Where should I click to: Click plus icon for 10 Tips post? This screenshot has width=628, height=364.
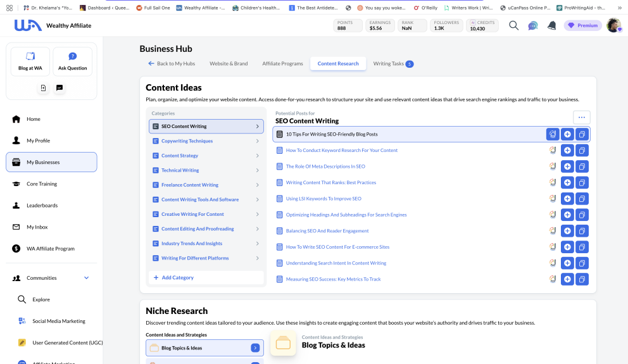tap(567, 134)
